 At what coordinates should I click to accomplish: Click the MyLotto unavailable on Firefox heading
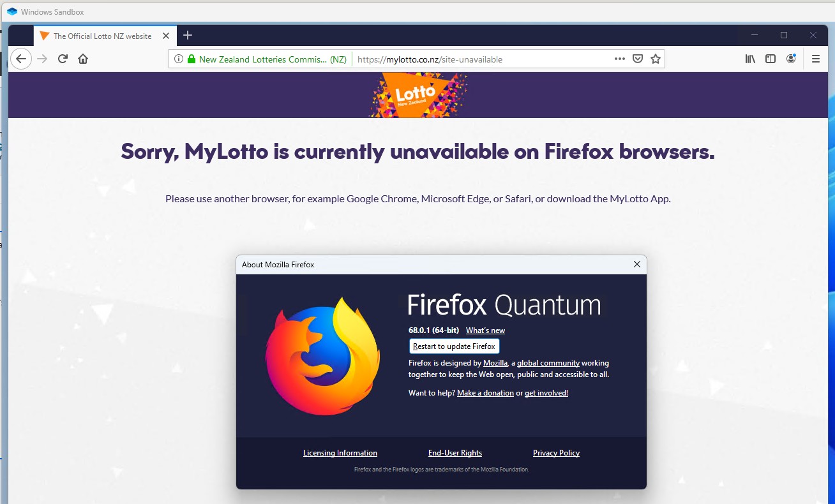tap(418, 151)
